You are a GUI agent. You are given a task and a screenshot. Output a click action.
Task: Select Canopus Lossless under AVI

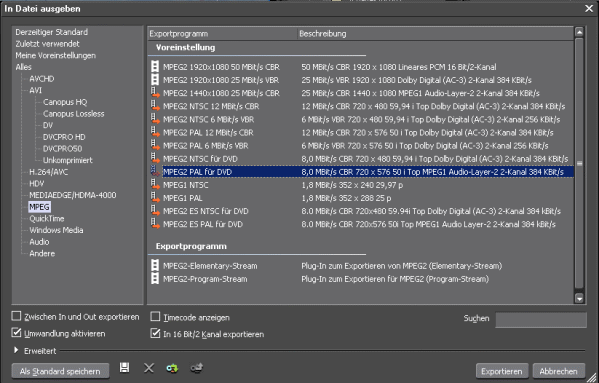(73, 114)
